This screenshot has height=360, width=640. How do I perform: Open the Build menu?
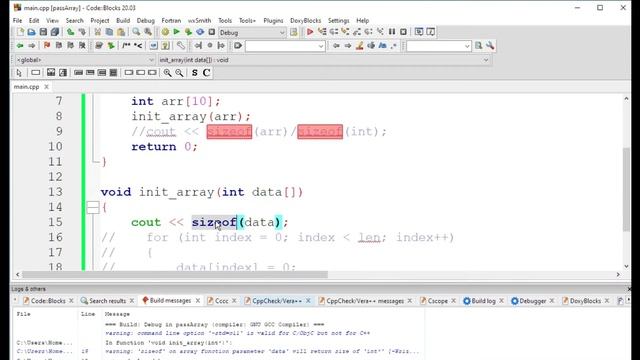click(123, 20)
